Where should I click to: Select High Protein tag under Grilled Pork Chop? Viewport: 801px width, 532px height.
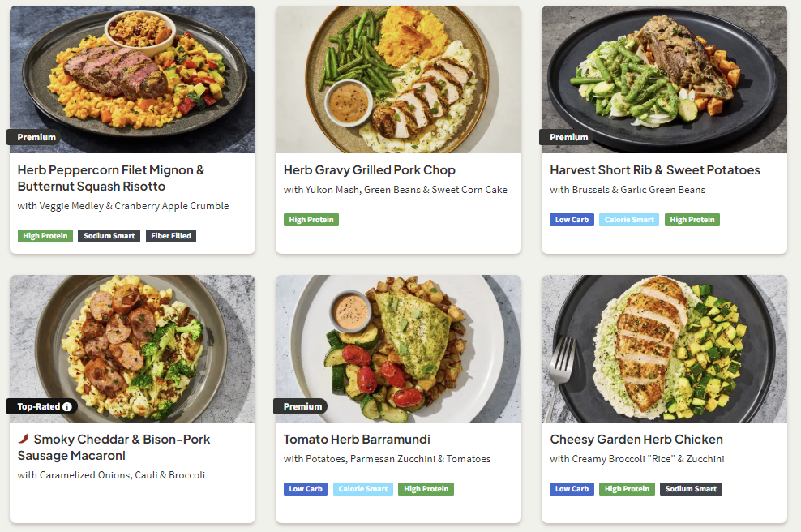[311, 220]
